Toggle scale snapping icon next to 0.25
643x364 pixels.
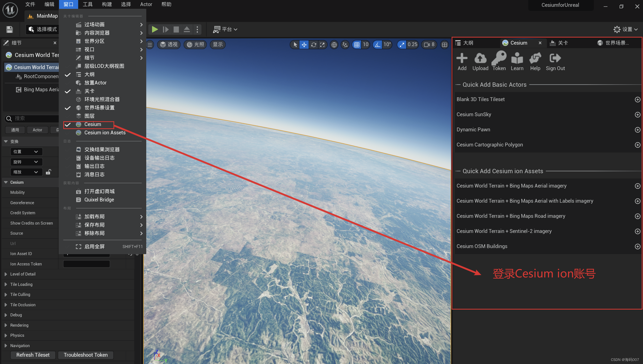[402, 45]
